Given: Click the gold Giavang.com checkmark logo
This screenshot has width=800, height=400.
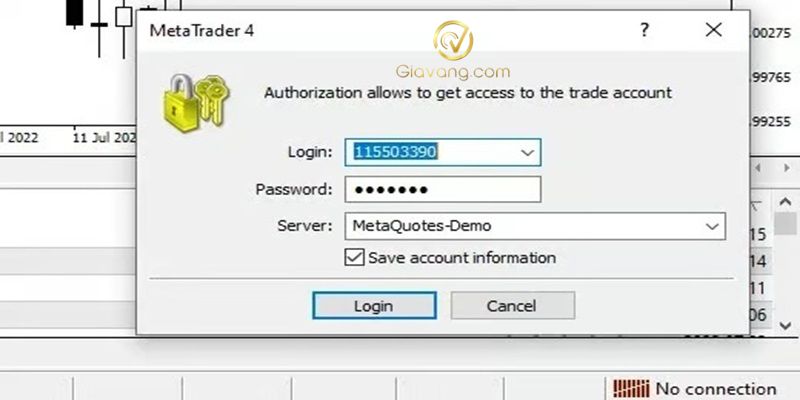Looking at the screenshot, I should [454, 41].
